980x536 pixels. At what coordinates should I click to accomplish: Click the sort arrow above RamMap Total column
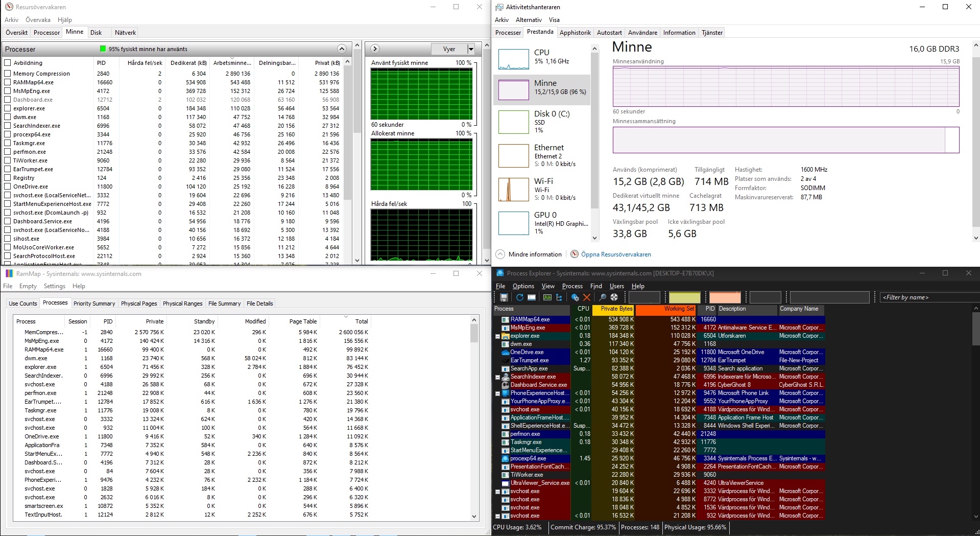tap(346, 317)
